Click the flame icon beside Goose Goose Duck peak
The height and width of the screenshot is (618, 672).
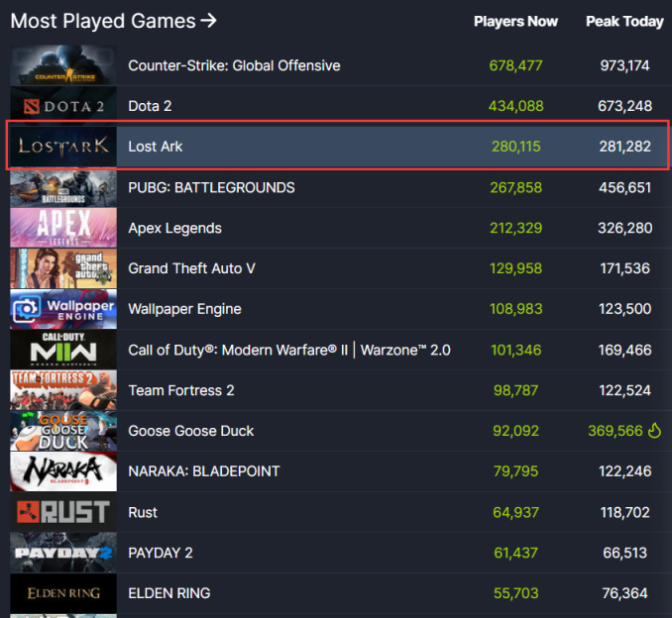click(654, 431)
